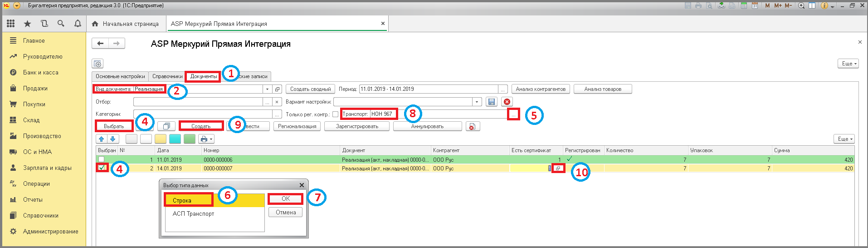This screenshot has height=248, width=868.
Task: Click the Выбрать button
Action: coord(114,126)
